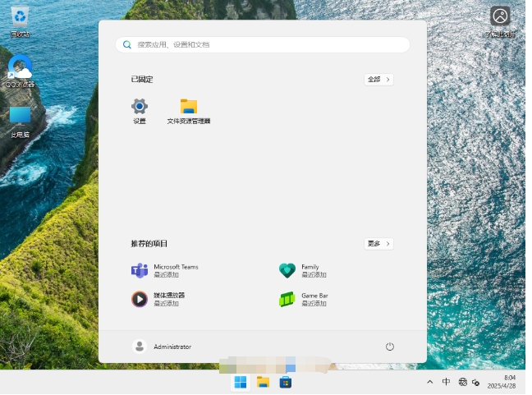
Task: Open the Family app in recommended
Action: point(287,271)
